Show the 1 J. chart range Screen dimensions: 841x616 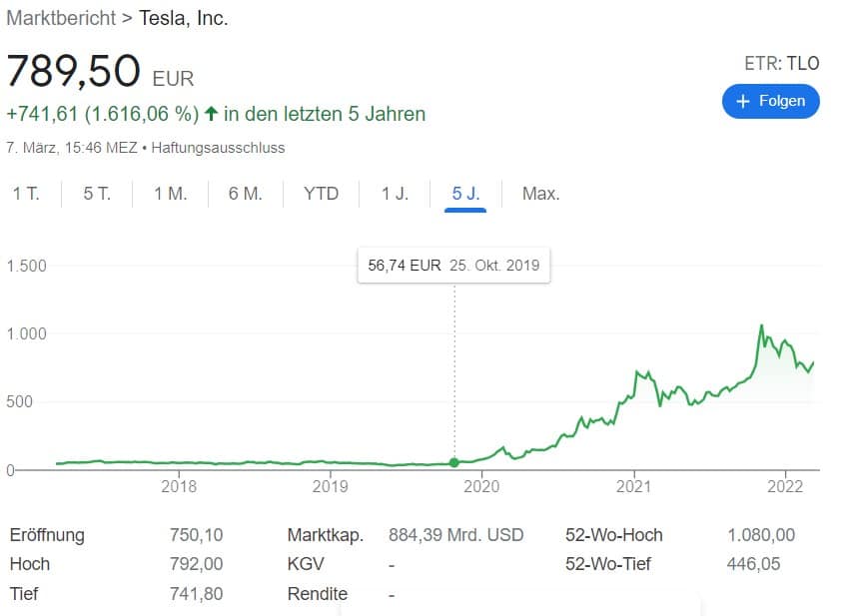coord(395,194)
